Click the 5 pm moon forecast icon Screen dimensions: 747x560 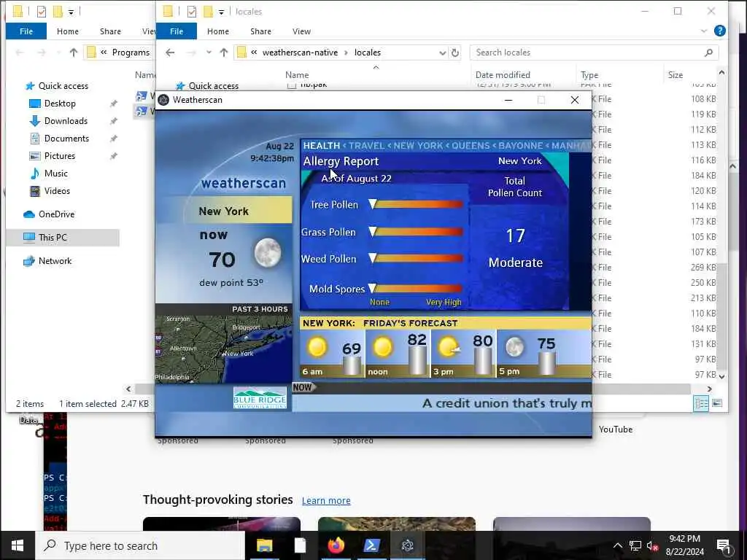click(514, 347)
